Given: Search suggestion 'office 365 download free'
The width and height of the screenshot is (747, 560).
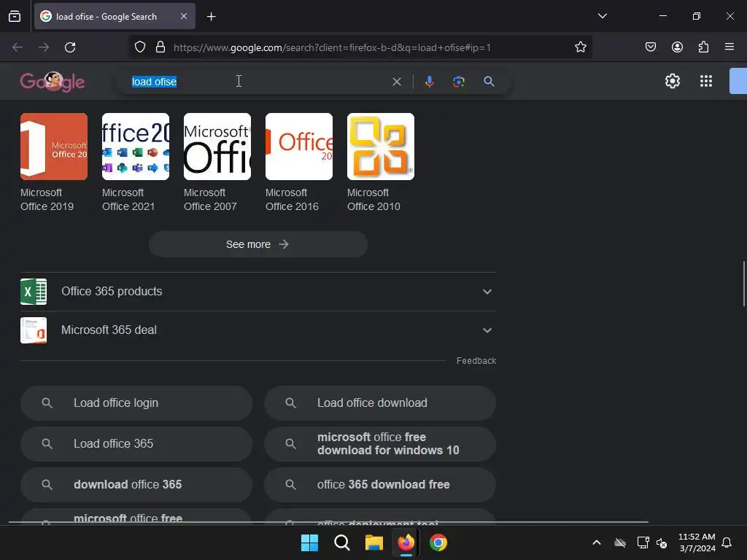Looking at the screenshot, I should pyautogui.click(x=380, y=485).
